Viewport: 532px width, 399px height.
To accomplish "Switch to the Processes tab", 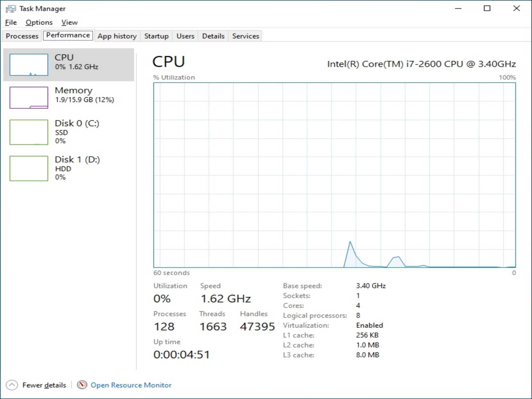I will [22, 36].
